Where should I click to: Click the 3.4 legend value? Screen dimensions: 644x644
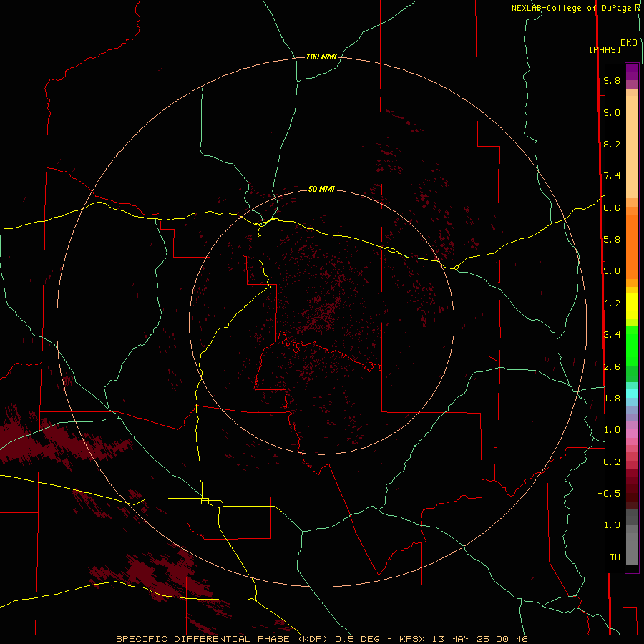click(x=612, y=335)
